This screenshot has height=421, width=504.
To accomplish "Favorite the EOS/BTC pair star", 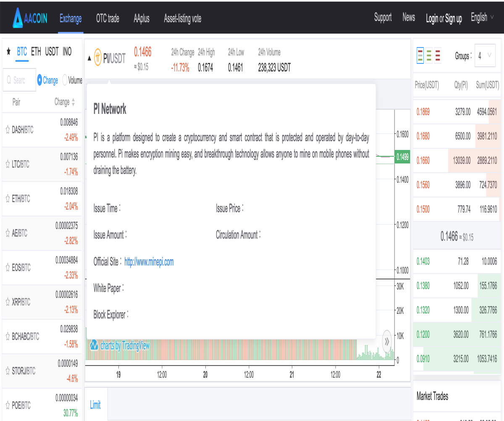I will coord(8,268).
